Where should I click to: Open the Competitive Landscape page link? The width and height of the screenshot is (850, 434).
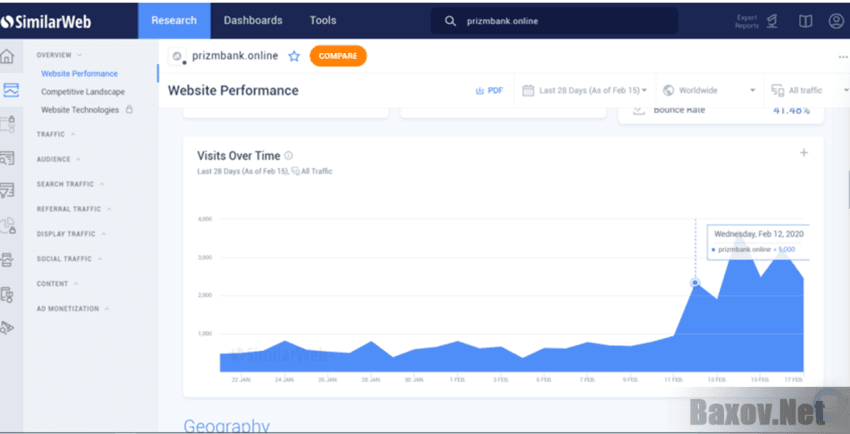83,92
